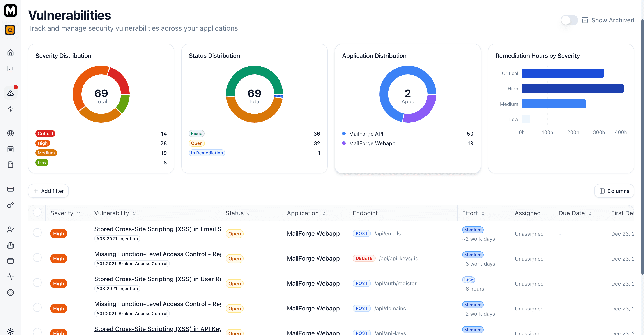Select the row checkbox for /api/emails vulnerability
The image size is (644, 335).
point(37,233)
